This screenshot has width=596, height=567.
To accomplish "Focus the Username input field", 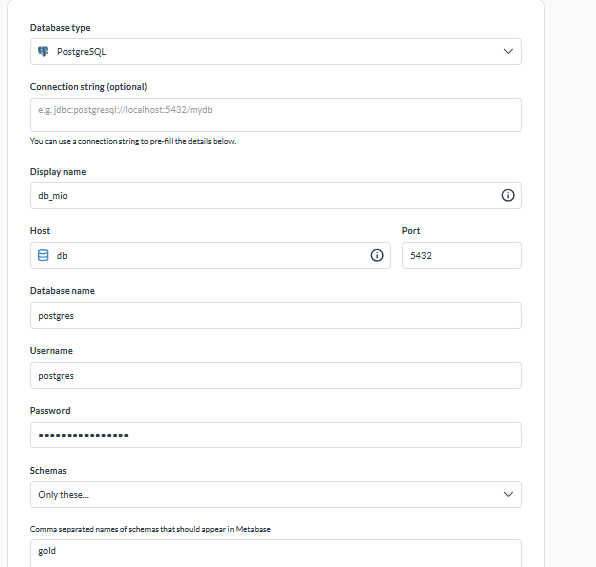I will point(276,375).
